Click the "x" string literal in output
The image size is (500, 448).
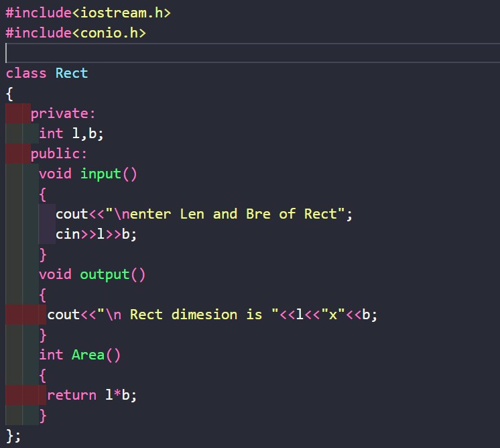pos(333,315)
